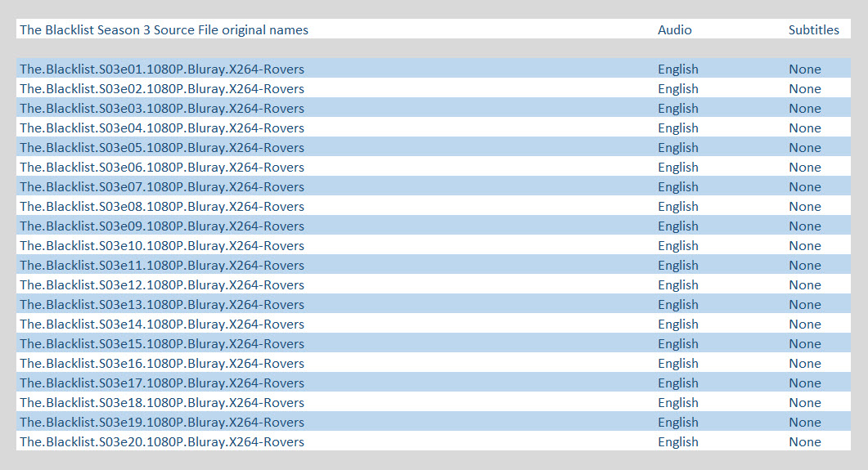Select file name The.Blacklist.S03e04.1080P.Bluray.X264-Rovers
This screenshot has height=470, width=868.
(x=162, y=128)
